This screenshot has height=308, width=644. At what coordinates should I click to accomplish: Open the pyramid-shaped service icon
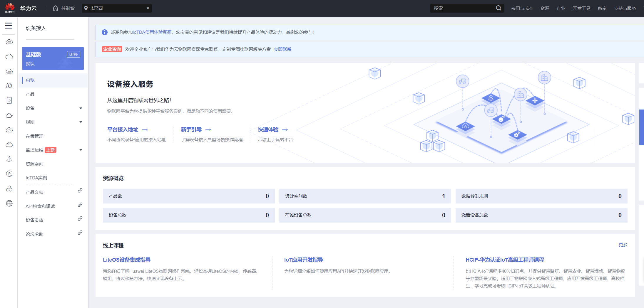9,159
